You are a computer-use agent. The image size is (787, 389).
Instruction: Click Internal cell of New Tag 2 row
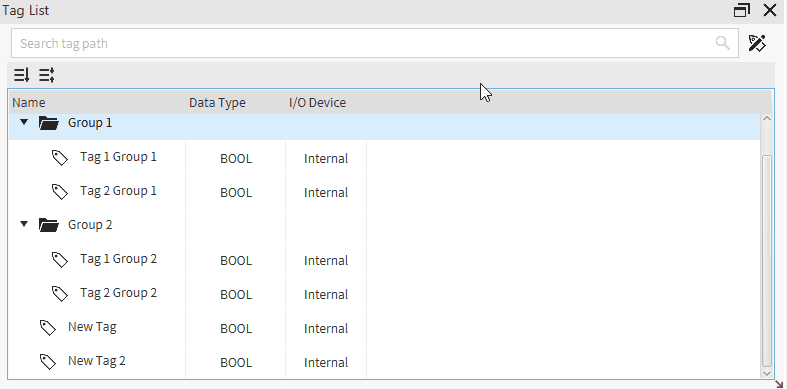click(x=326, y=363)
